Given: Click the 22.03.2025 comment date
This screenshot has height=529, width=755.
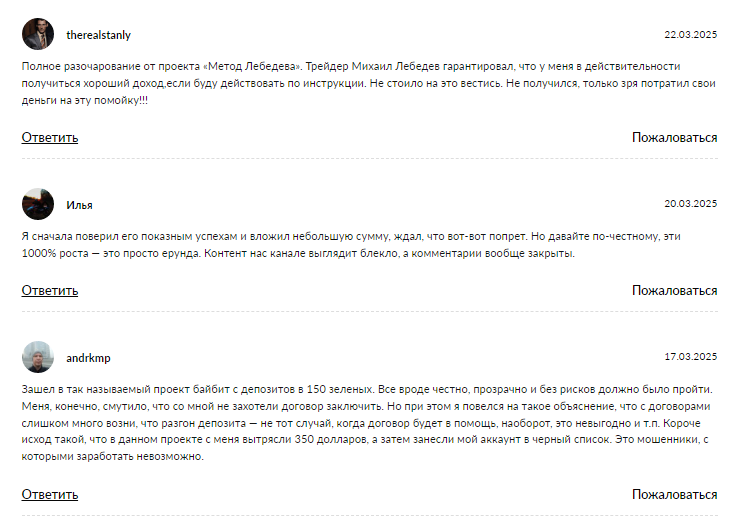Looking at the screenshot, I should click(x=691, y=36).
